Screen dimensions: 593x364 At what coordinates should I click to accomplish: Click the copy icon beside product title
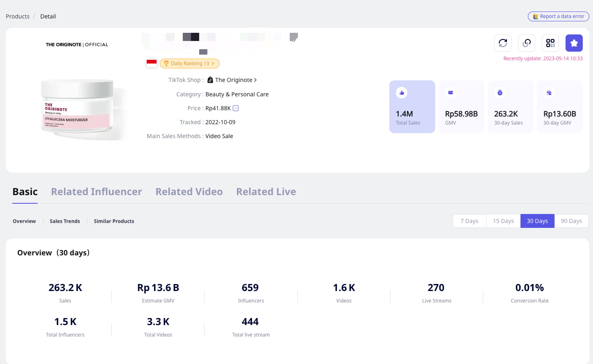[x=293, y=37]
